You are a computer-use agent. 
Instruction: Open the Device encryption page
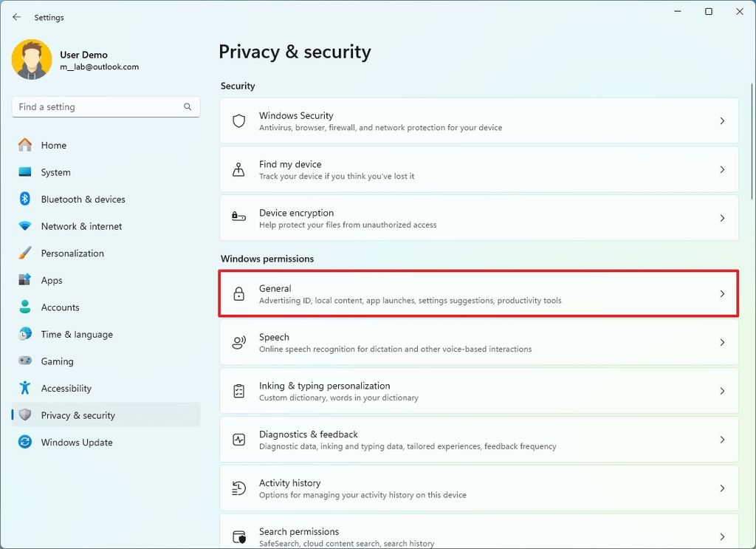(x=478, y=218)
